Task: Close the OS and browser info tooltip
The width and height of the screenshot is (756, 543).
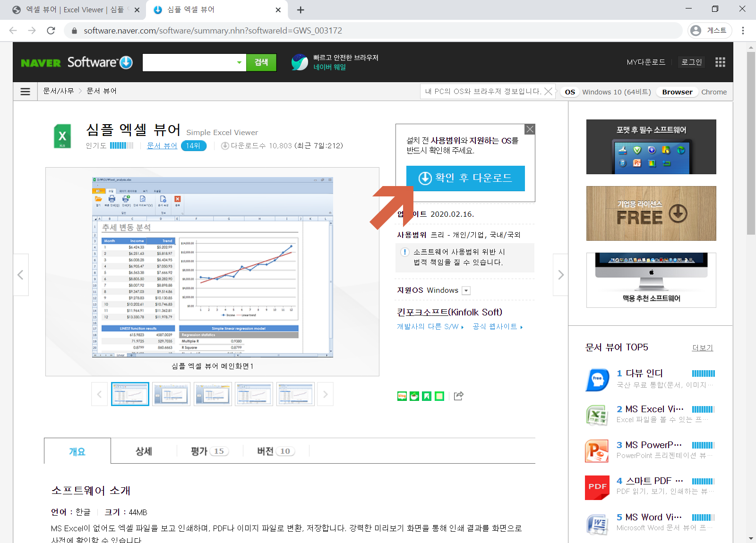Action: [x=548, y=92]
